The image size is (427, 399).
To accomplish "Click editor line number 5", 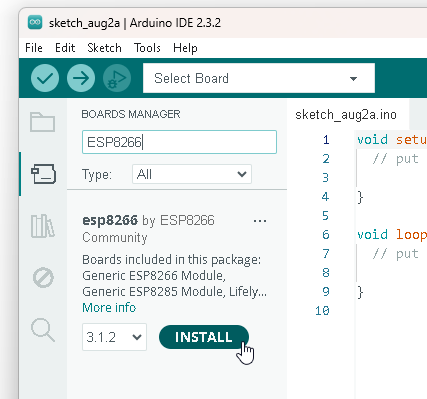I will pyautogui.click(x=326, y=216).
